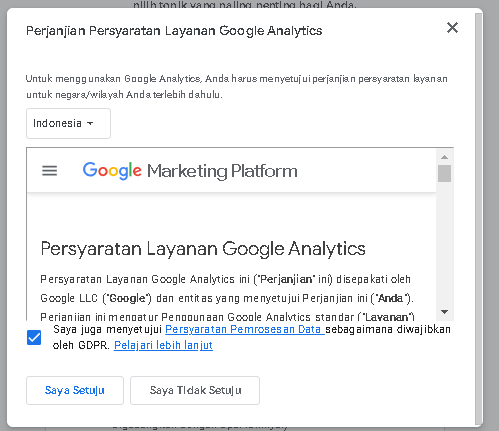
Task: Click the Saya Tidak Setuju button
Action: 195,390
